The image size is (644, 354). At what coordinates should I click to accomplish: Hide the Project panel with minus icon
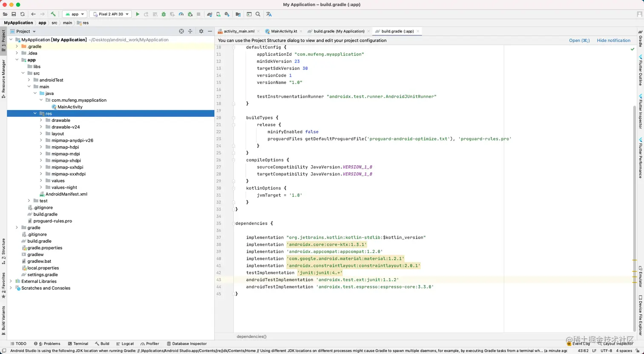[x=210, y=31]
